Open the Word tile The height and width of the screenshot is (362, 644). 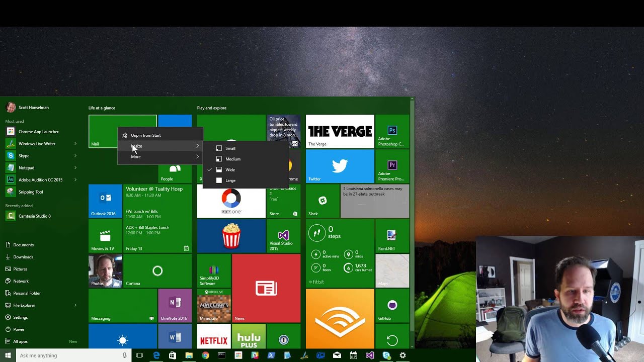pos(175,336)
